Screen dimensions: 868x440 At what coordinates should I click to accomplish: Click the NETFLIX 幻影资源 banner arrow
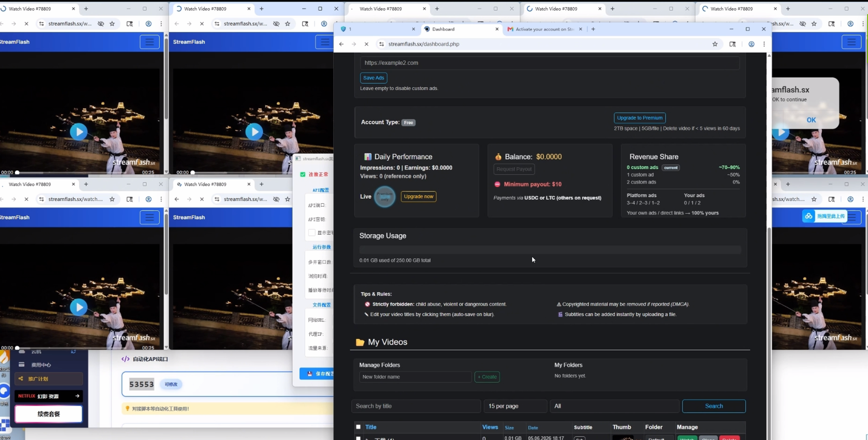coord(77,396)
